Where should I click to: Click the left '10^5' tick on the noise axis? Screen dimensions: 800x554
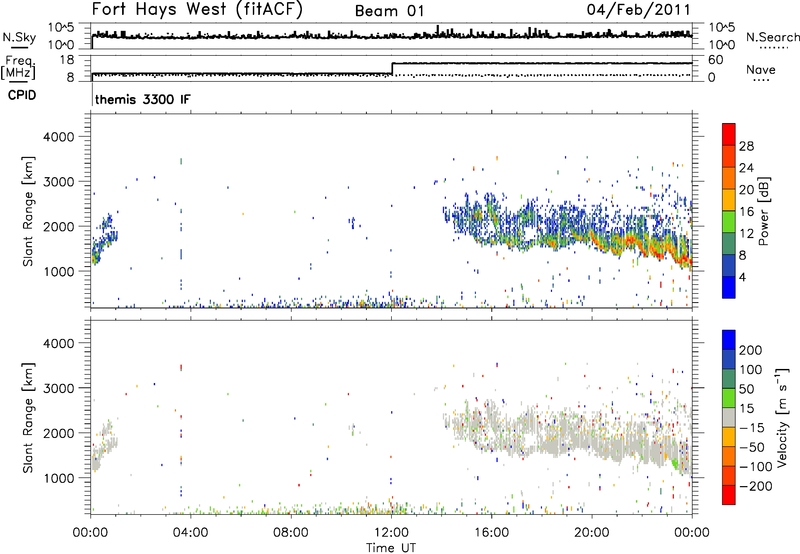click(61, 28)
